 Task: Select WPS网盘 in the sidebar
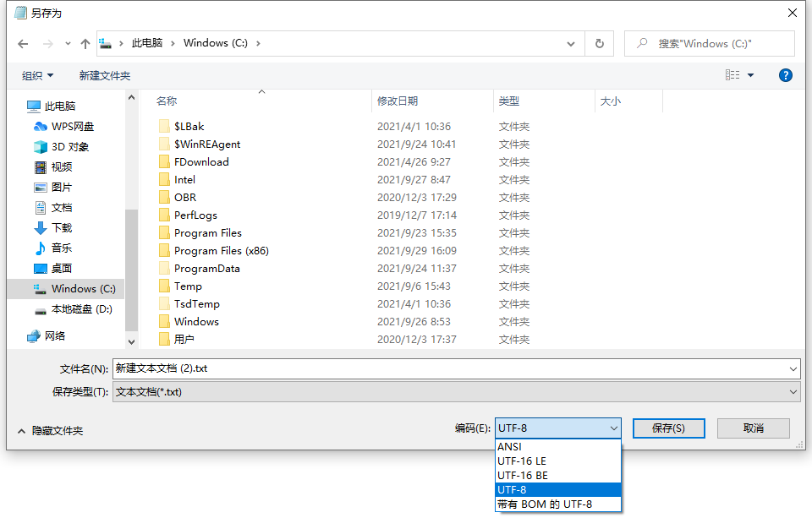[63, 126]
